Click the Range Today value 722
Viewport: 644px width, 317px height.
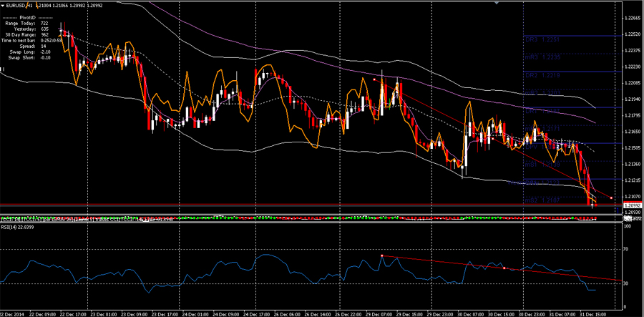tap(44, 24)
